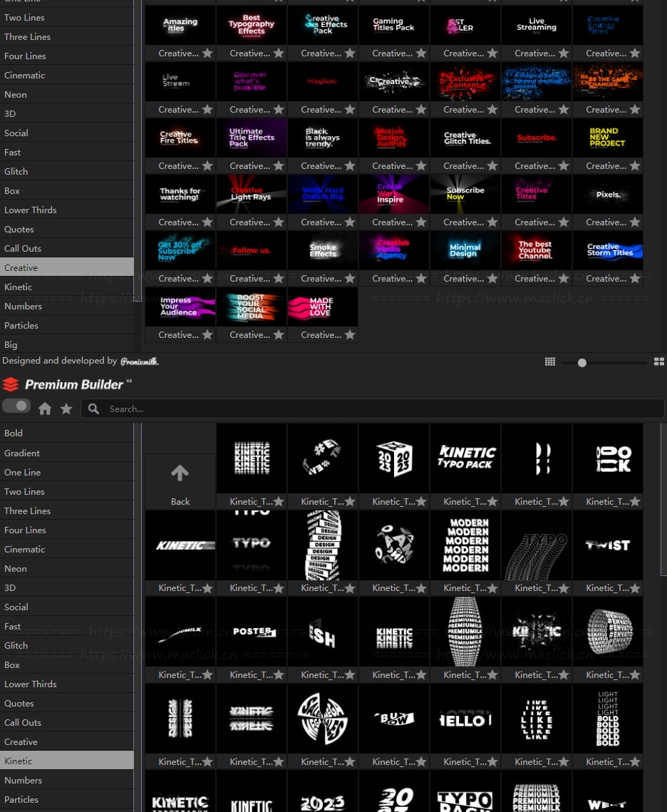Image resolution: width=667 pixels, height=812 pixels.
Task: Star the 'Minimal Design' preset
Action: 492,279
